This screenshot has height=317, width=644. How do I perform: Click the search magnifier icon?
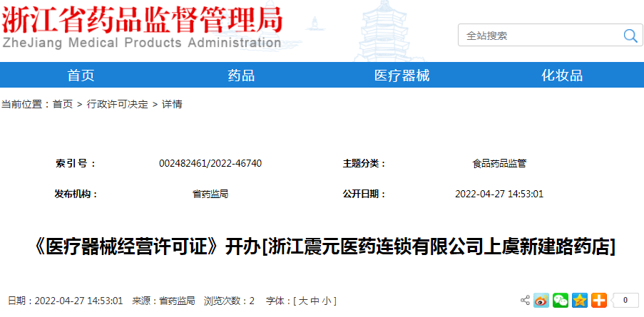click(630, 36)
